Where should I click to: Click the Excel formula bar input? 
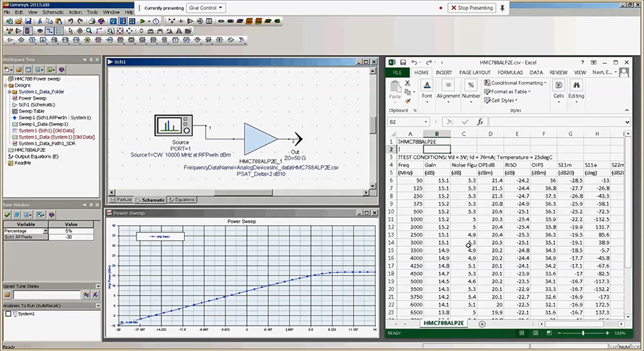tap(556, 122)
